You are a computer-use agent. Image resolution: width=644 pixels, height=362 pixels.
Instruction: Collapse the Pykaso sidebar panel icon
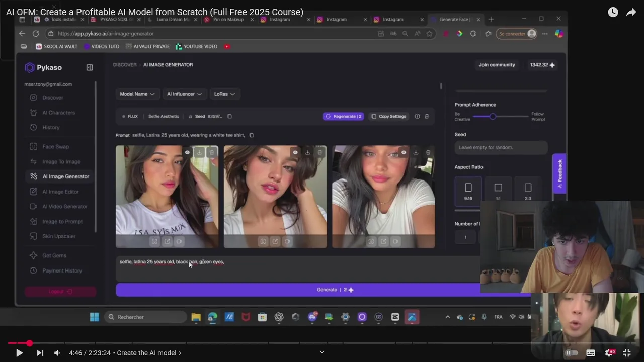pyautogui.click(x=90, y=67)
